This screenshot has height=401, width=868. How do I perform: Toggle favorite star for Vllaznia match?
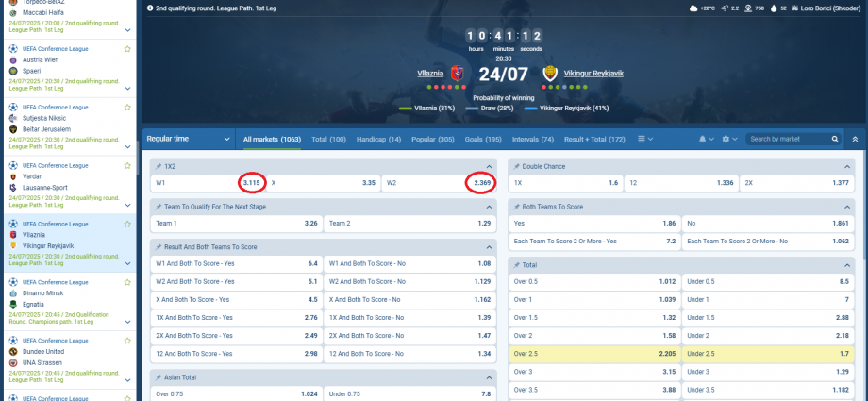tap(127, 224)
